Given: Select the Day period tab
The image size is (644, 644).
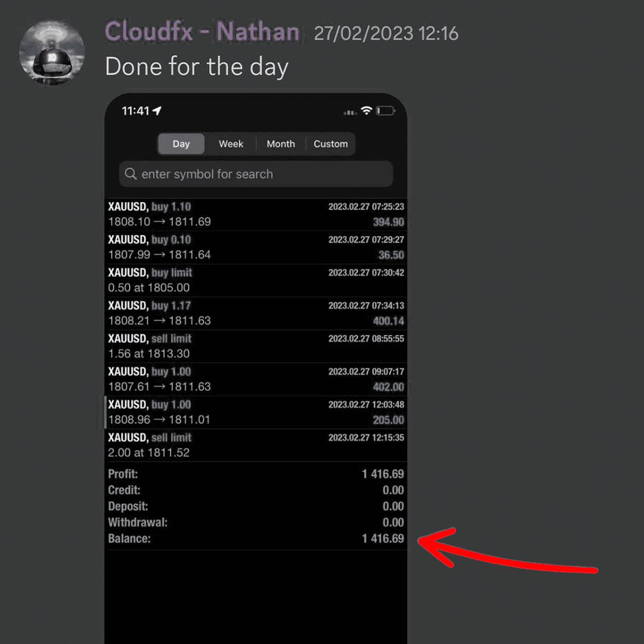Looking at the screenshot, I should [181, 144].
